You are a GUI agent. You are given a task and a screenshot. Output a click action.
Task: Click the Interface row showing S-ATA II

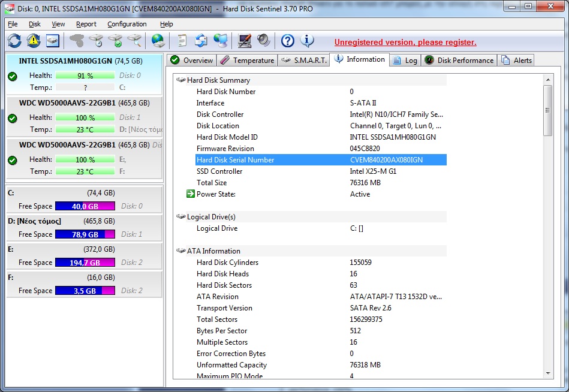(321, 103)
